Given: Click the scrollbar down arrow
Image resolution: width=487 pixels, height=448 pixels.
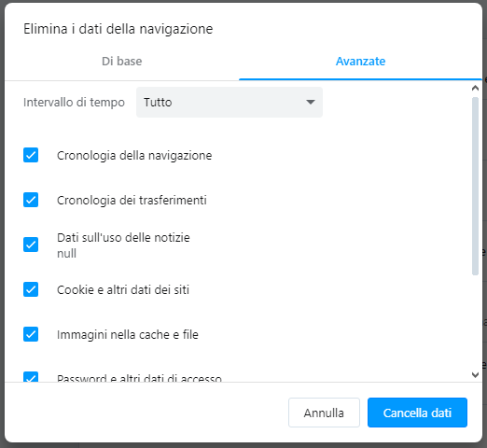Looking at the screenshot, I should (475, 375).
